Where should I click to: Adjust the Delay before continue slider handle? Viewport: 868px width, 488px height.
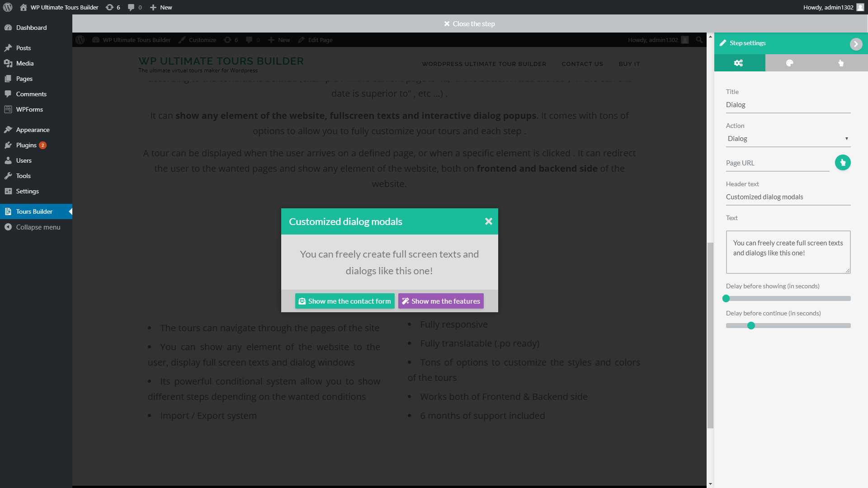click(751, 326)
